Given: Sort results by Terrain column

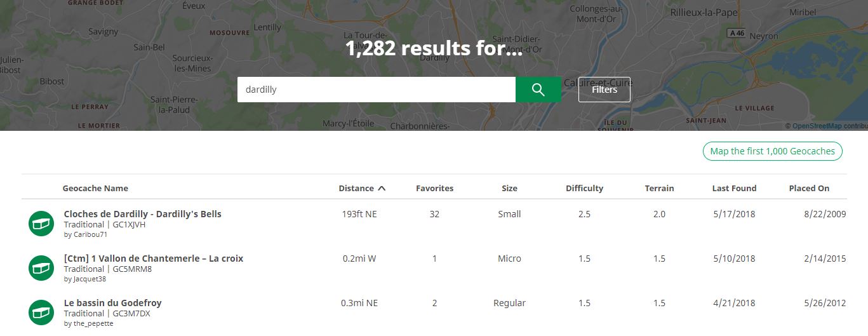Looking at the screenshot, I should pos(659,188).
